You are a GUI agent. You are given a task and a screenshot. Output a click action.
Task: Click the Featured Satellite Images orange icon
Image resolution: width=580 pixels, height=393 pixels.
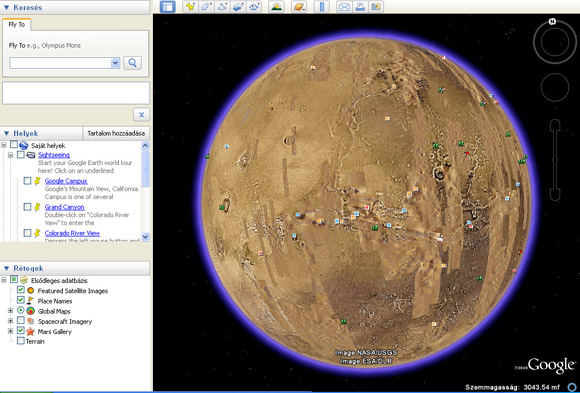point(31,291)
